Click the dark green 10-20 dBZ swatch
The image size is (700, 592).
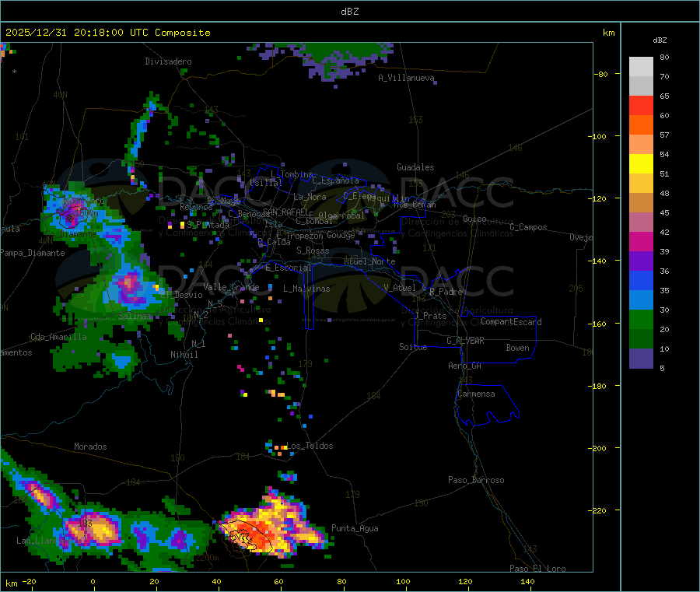pos(641,339)
